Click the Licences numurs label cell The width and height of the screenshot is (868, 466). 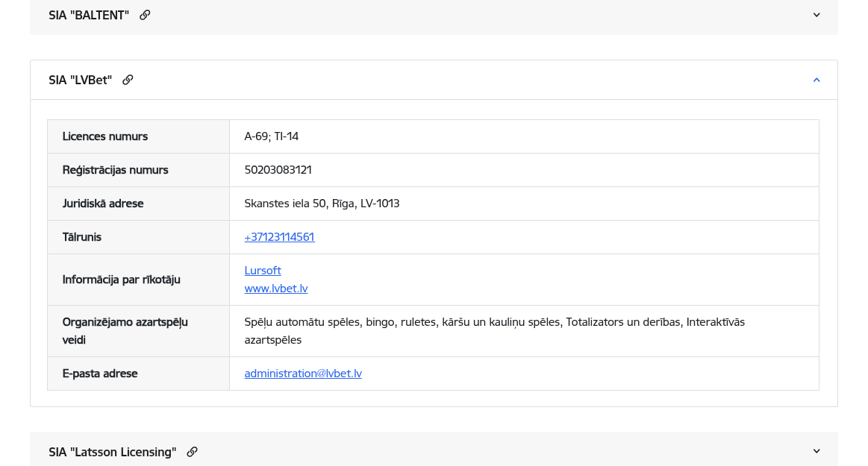(138, 136)
